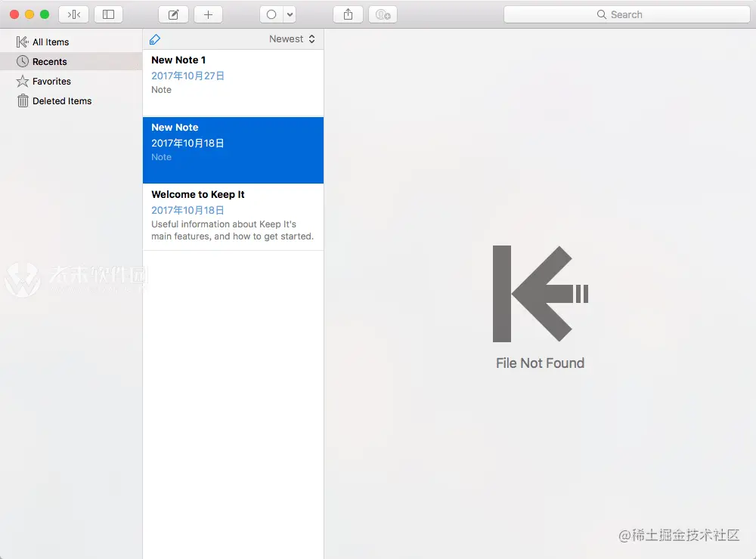Click the magnifying glass search icon
This screenshot has width=756, height=559.
pyautogui.click(x=602, y=14)
